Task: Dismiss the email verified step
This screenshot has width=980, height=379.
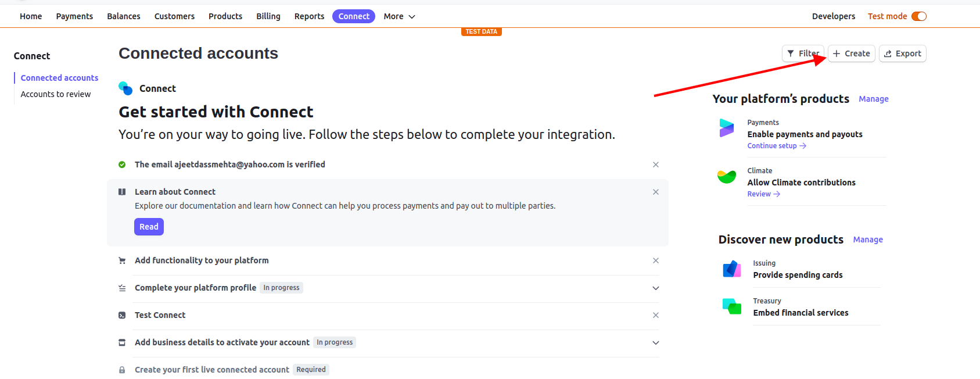Action: [656, 165]
